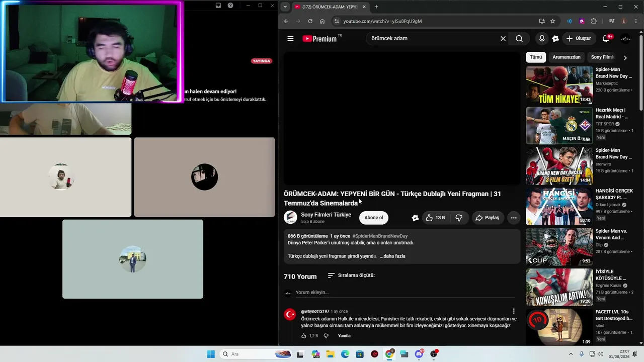Open the sparkle icon beside like button
Image resolution: width=644 pixels, height=362 pixels.
point(415,218)
